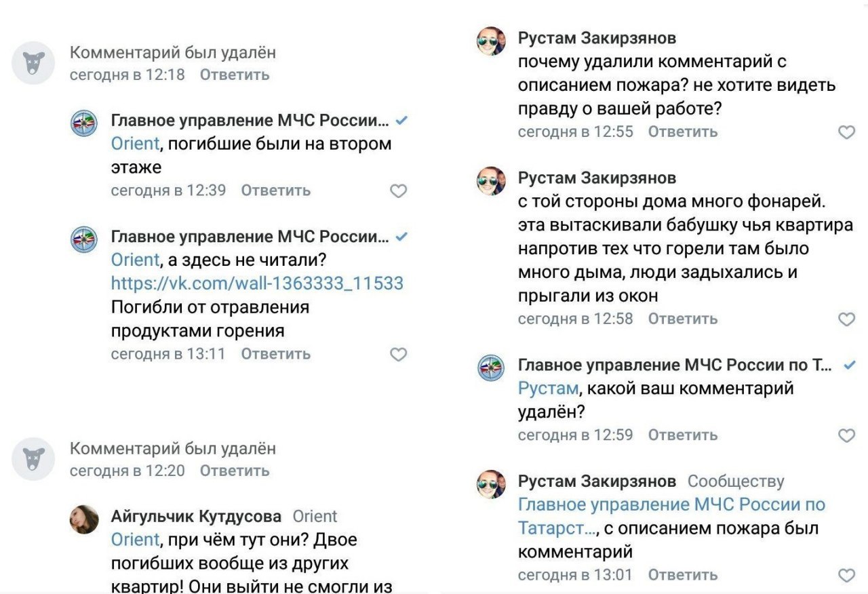Open Айгульчик Кутдусова's profile picture
The image size is (868, 594).
click(x=84, y=519)
